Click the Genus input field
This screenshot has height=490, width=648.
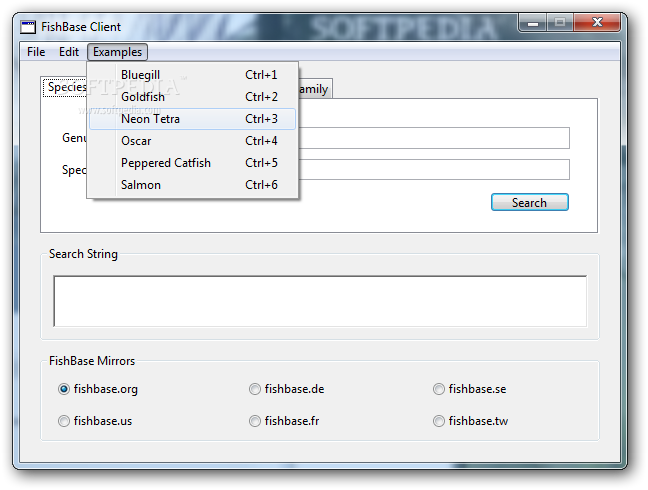point(434,138)
